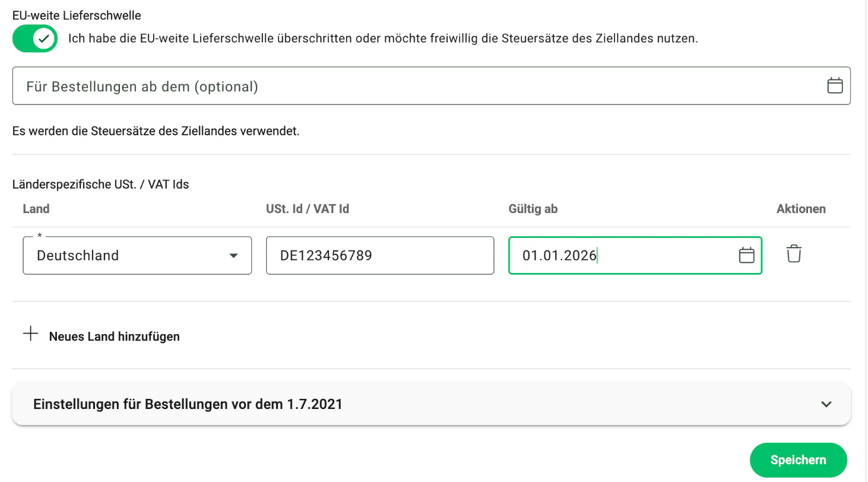Expand Einstellungen für Bestellungen vor dem 1.7.2021
The image size is (868, 482).
click(x=432, y=404)
